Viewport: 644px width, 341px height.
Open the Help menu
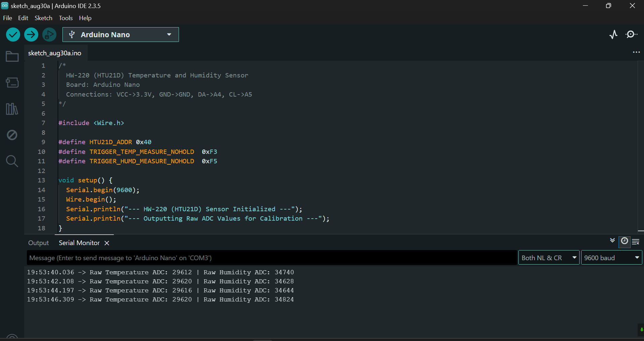[x=85, y=18]
